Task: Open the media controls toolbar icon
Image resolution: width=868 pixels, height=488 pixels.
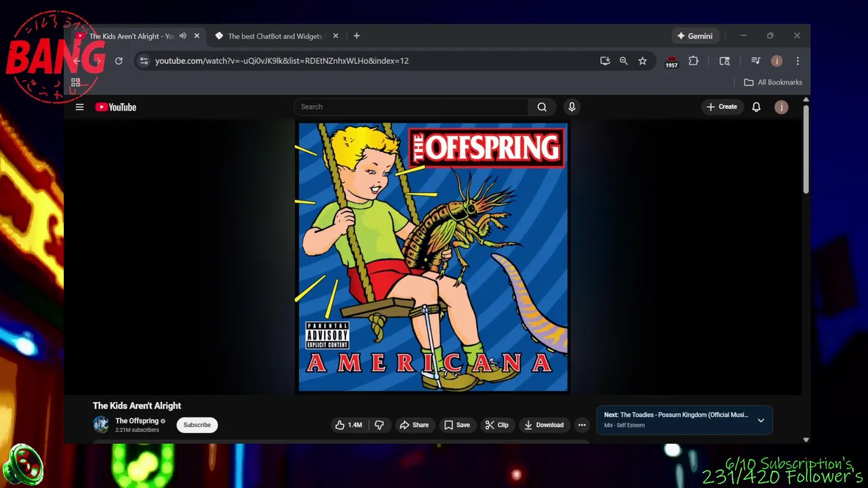Action: click(x=755, y=61)
